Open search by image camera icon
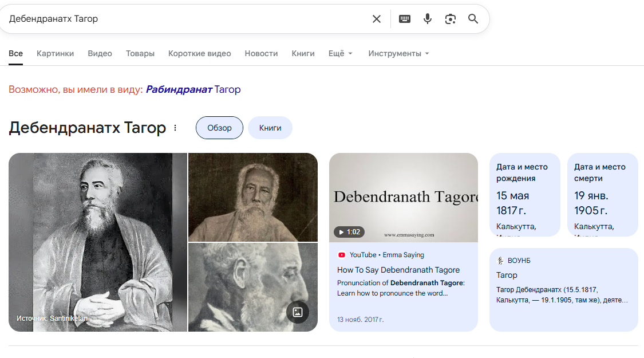The image size is (644, 358). point(451,19)
